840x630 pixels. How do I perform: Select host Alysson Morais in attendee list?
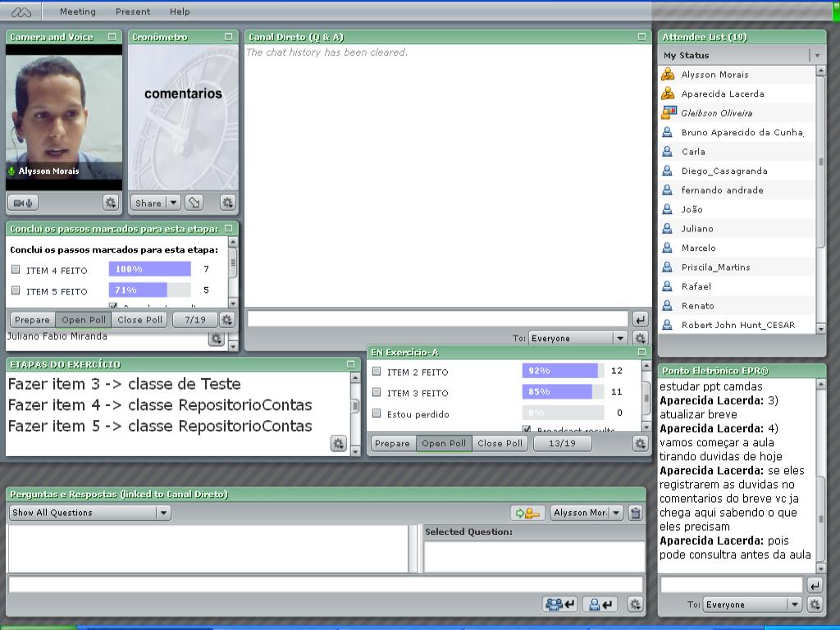click(x=737, y=75)
